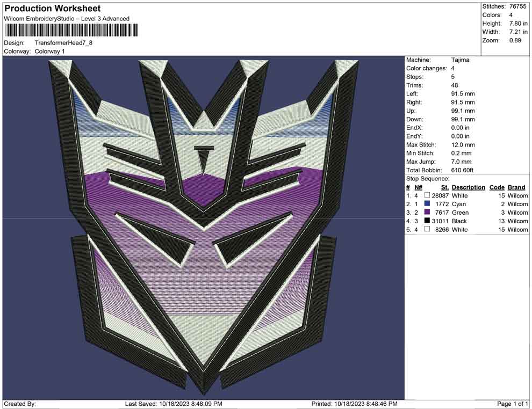The height and width of the screenshot is (409, 532).
Task: Click the design name 'TransformerHead7_8'
Action: [63, 43]
